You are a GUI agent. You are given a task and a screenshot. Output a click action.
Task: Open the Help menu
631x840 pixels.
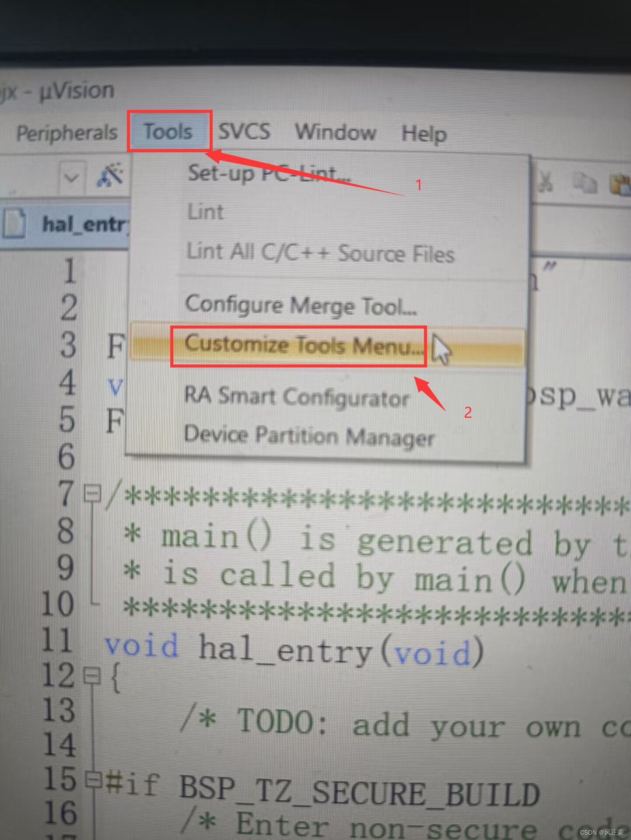coord(424,134)
